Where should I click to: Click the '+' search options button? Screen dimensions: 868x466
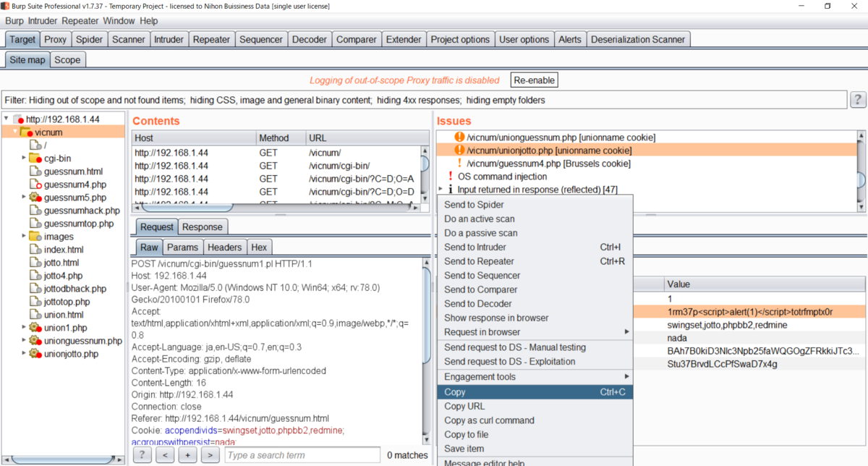[x=187, y=455]
